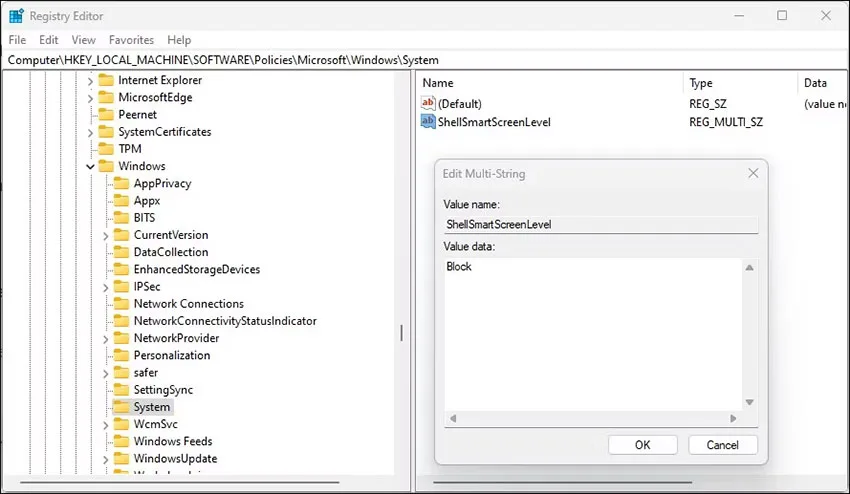Image resolution: width=850 pixels, height=494 pixels.
Task: Cancel the Edit Multi-String dialog
Action: tap(723, 445)
